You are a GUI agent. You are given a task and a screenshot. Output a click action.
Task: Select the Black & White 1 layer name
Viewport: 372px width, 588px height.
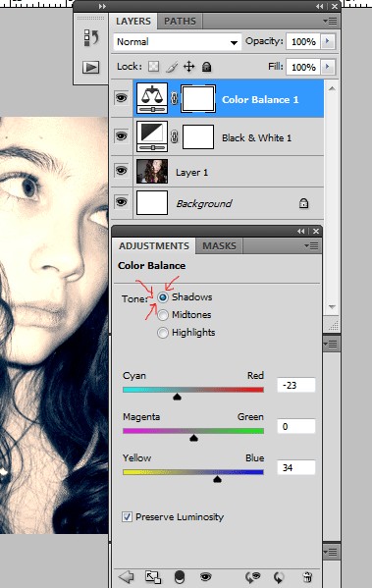pyautogui.click(x=256, y=138)
